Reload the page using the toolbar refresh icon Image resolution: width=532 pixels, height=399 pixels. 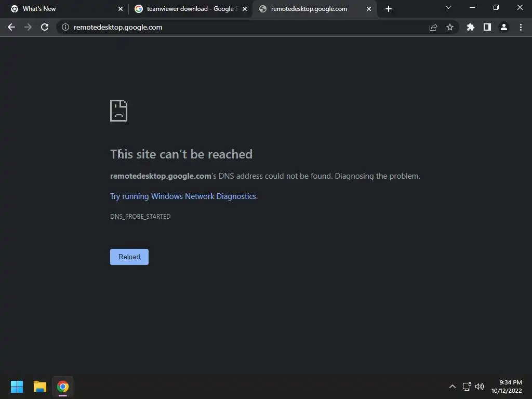tap(45, 27)
